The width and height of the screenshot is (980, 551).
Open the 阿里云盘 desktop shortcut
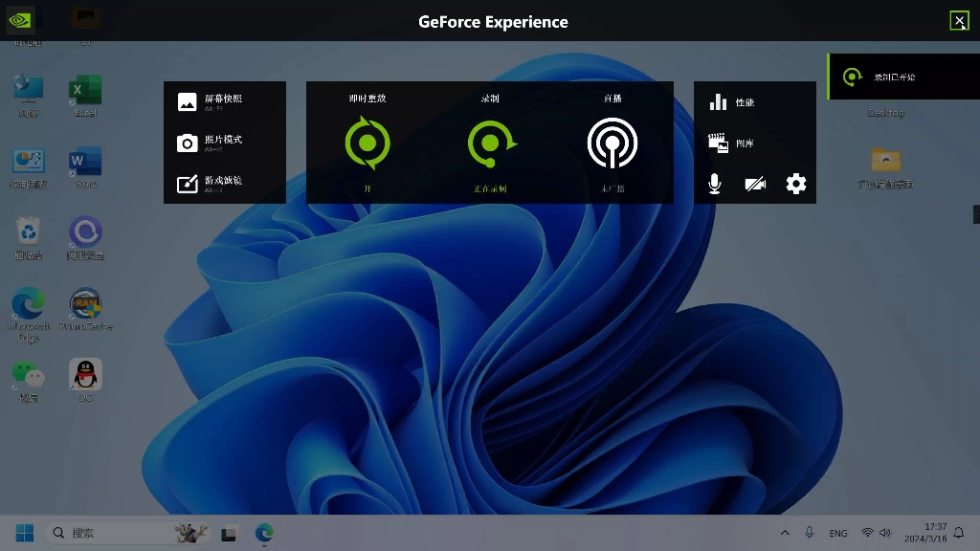(x=85, y=238)
